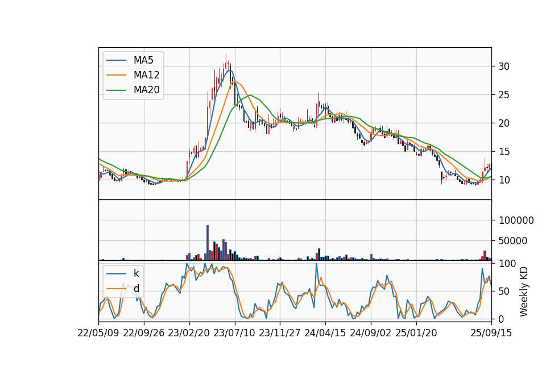546x392 pixels.
Task: Click the 23/02/20 date label
Action: [x=189, y=333]
